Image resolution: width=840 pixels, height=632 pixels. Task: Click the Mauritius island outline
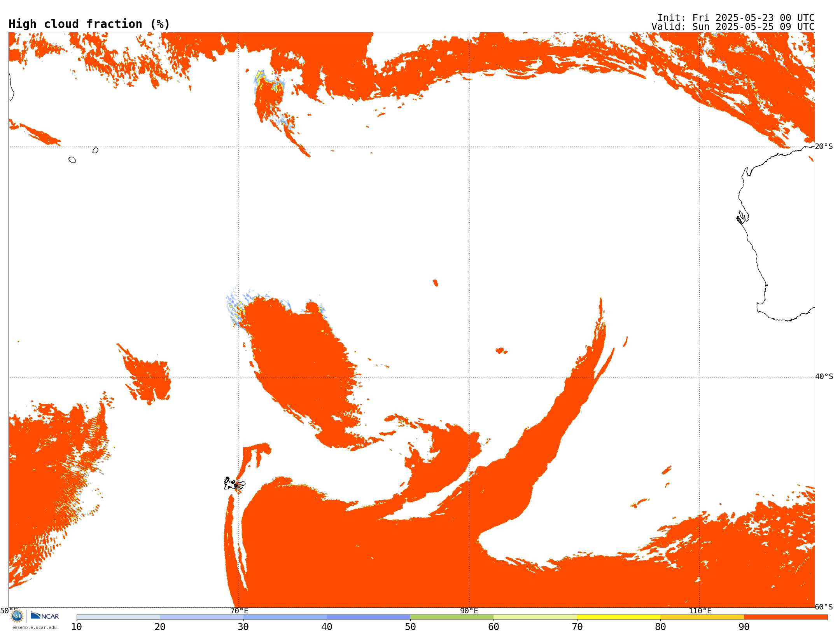(95, 150)
